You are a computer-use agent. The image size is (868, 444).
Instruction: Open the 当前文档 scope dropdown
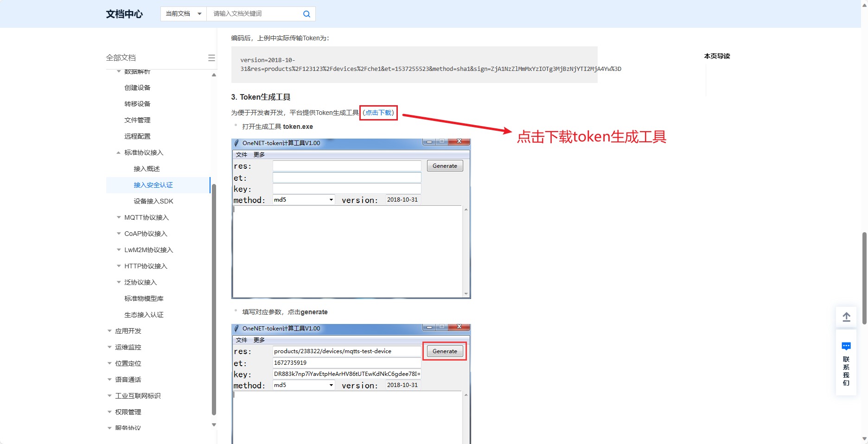point(184,14)
